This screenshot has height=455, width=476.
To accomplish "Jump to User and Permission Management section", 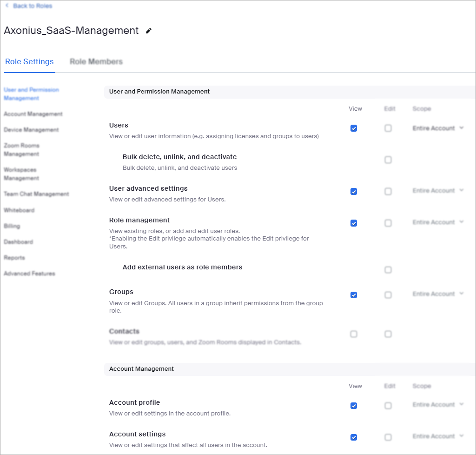I will pyautogui.click(x=31, y=94).
